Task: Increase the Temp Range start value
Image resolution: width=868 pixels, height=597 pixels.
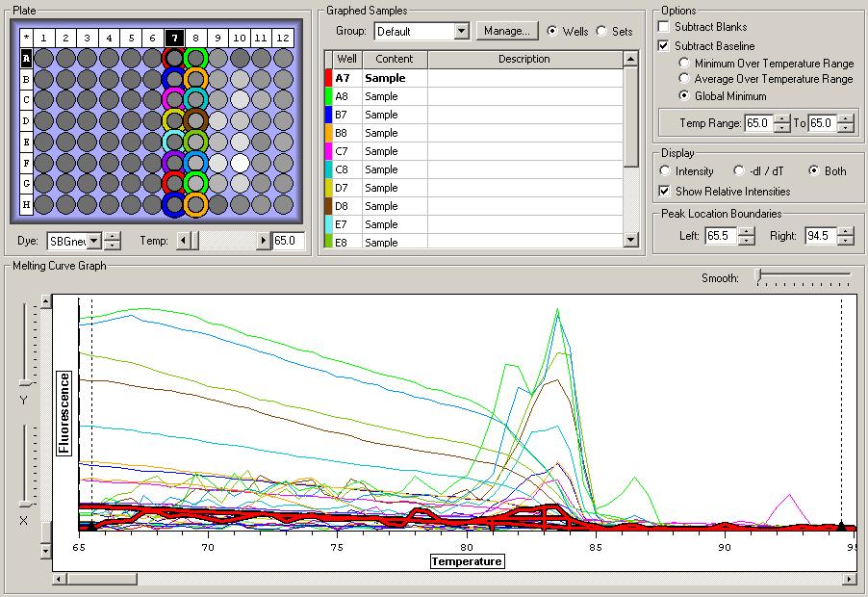Action: (781, 118)
